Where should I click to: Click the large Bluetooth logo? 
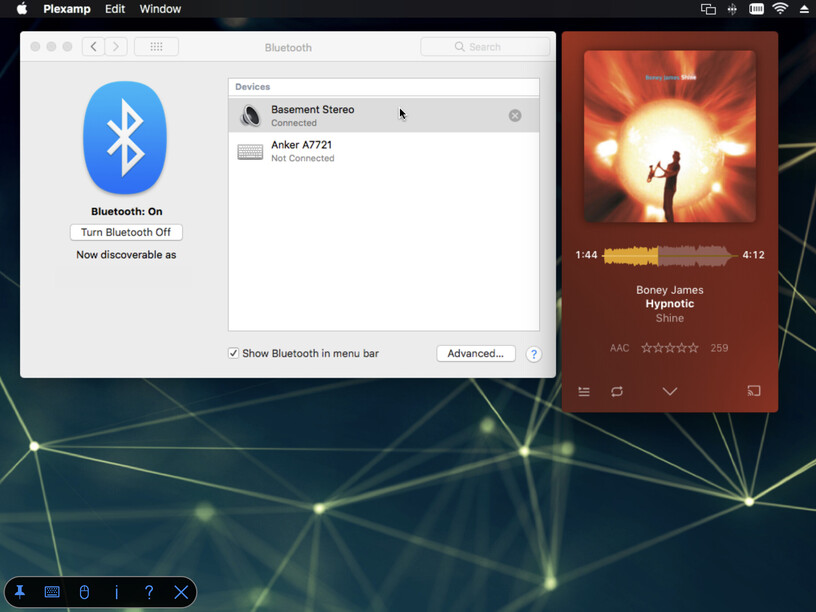(125, 137)
